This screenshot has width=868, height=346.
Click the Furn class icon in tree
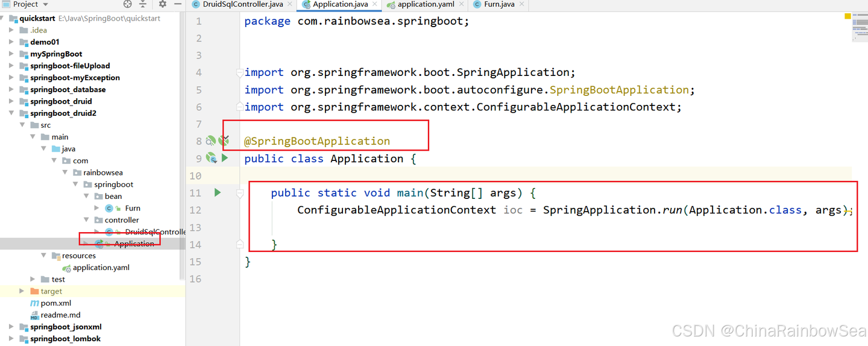(x=109, y=208)
